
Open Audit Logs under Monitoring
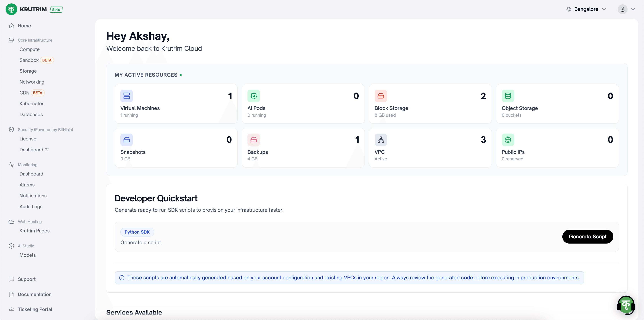tap(31, 207)
